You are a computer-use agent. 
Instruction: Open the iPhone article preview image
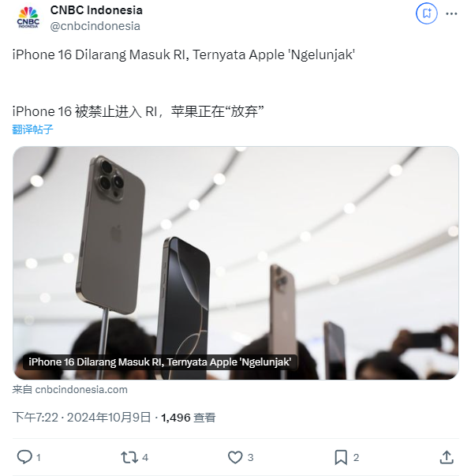coord(235,263)
